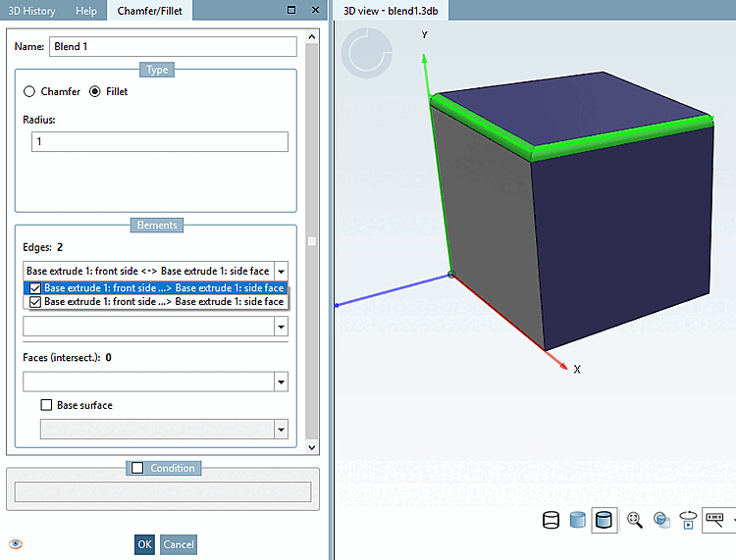Screen dimensions: 736x560
Task: Expand the Edges dropdown arrow
Action: tap(281, 271)
